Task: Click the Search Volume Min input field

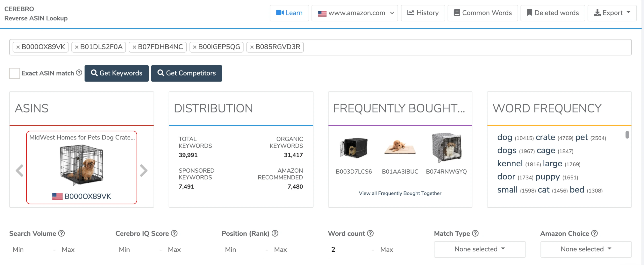Action: pyautogui.click(x=30, y=250)
